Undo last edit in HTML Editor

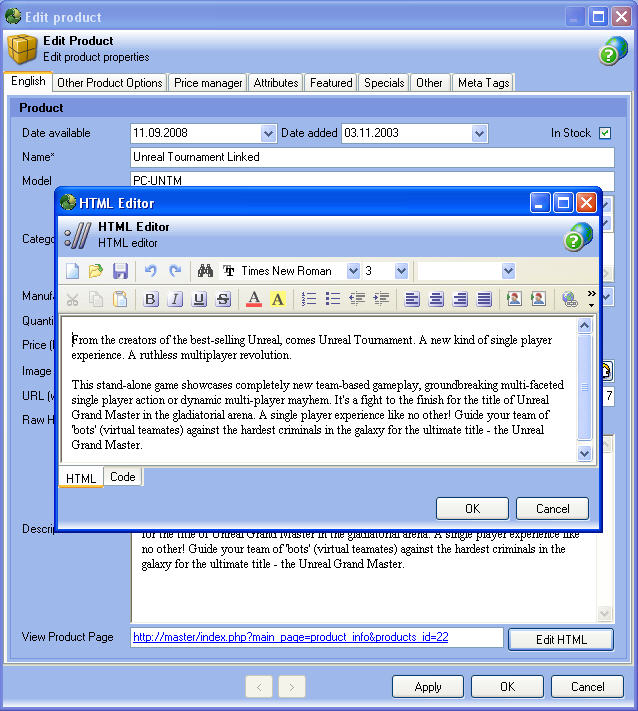[x=151, y=271]
